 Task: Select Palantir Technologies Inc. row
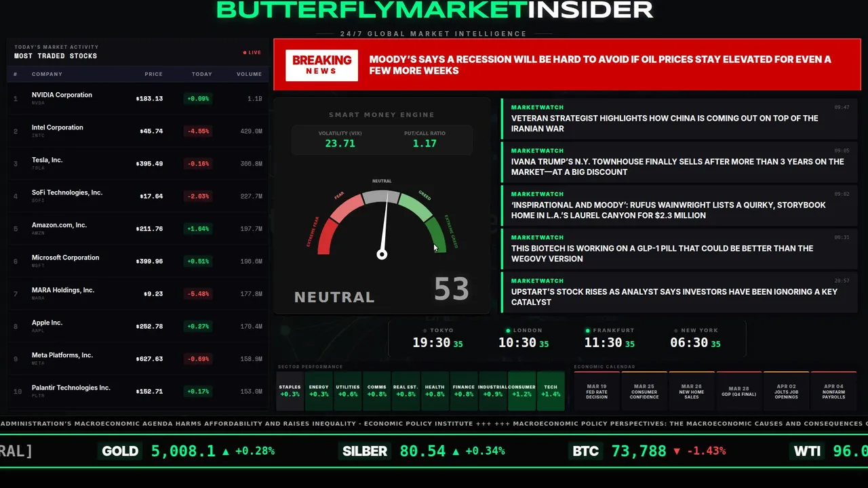(x=138, y=391)
